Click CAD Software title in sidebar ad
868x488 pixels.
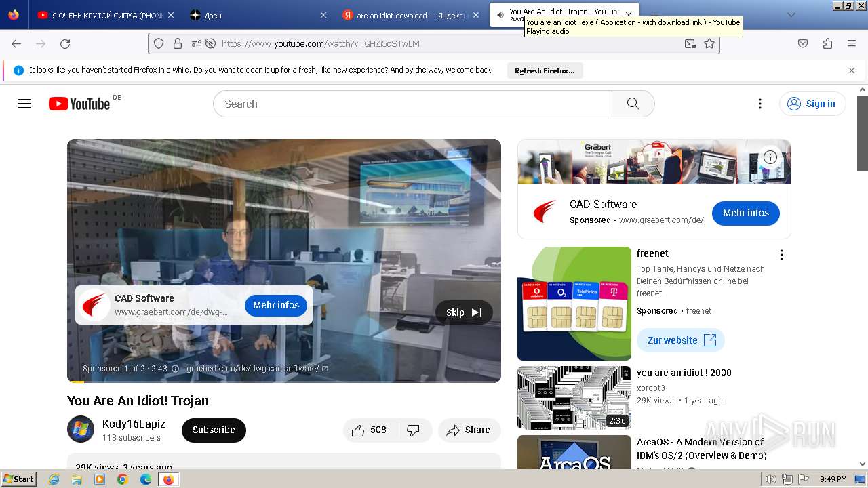point(604,204)
